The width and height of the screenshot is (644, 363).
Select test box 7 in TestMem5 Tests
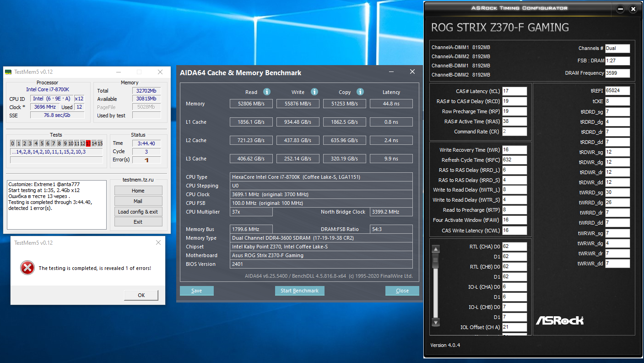(54, 143)
